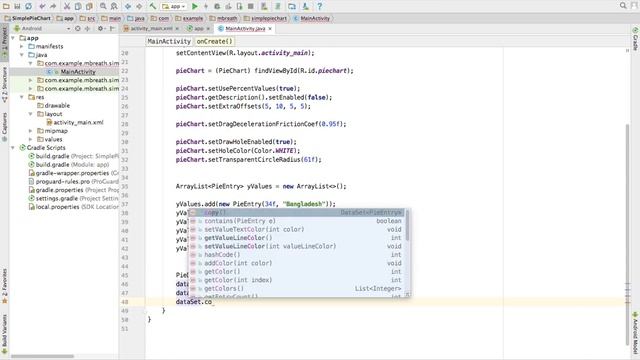This screenshot has height=360, width=640.
Task: Click the src breadcrumb
Action: pyautogui.click(x=88, y=18)
